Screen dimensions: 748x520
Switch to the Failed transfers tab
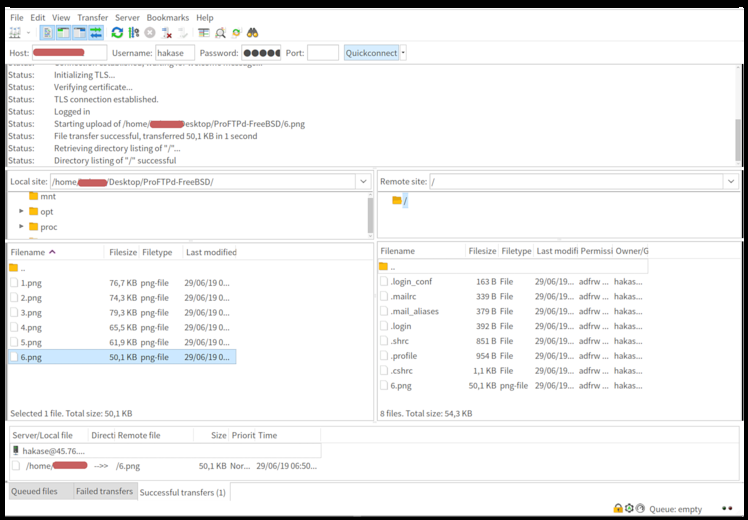[x=104, y=492]
